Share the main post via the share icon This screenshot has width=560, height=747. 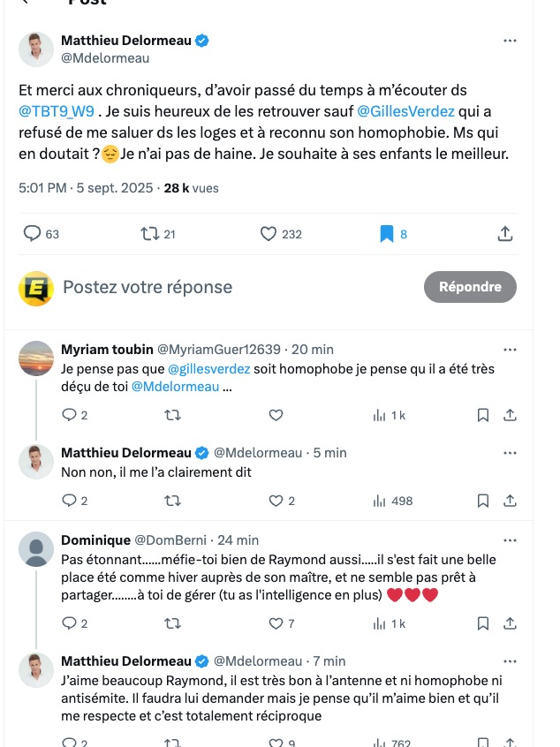(x=504, y=233)
